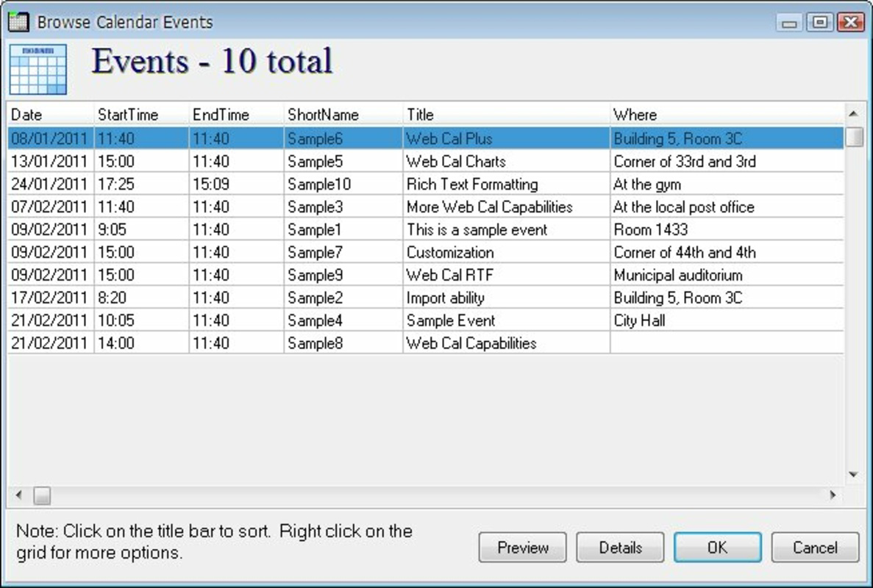Viewport: 873px width, 588px height.
Task: Click horizontal scrollbar right arrow
Action: pyautogui.click(x=833, y=495)
